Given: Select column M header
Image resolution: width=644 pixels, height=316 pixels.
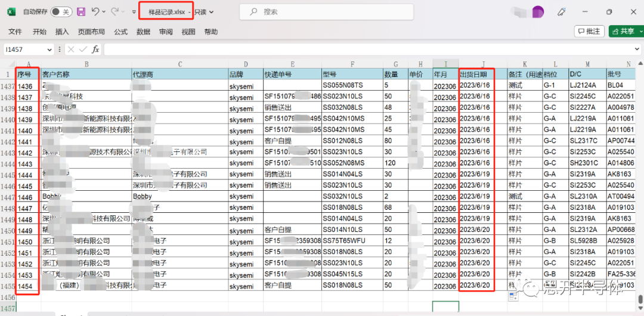Looking at the screenshot, I should coord(587,64).
